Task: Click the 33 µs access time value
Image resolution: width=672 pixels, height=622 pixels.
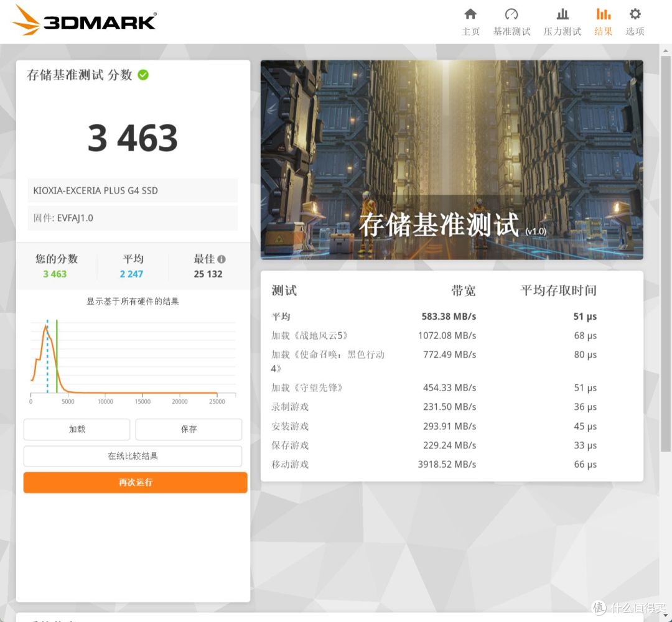Action: click(586, 445)
